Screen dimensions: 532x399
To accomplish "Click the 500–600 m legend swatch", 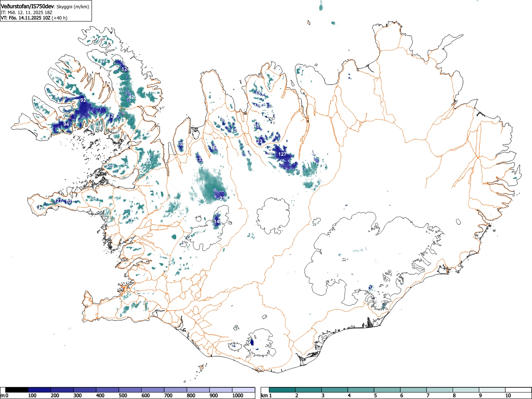I will coord(131,390).
